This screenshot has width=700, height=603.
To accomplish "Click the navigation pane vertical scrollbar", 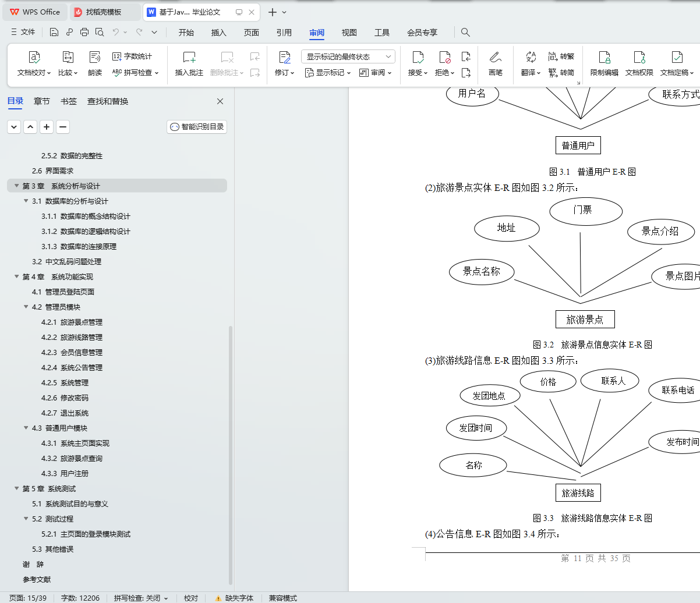I will (x=231, y=454).
